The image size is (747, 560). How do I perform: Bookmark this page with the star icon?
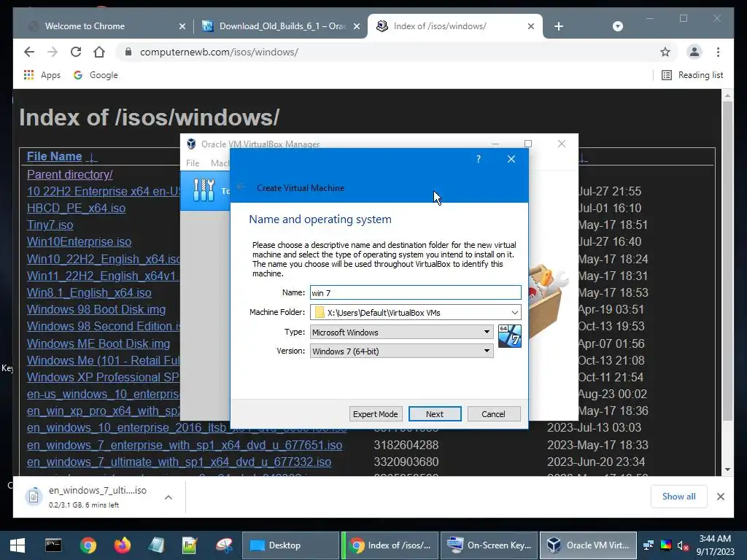[665, 52]
